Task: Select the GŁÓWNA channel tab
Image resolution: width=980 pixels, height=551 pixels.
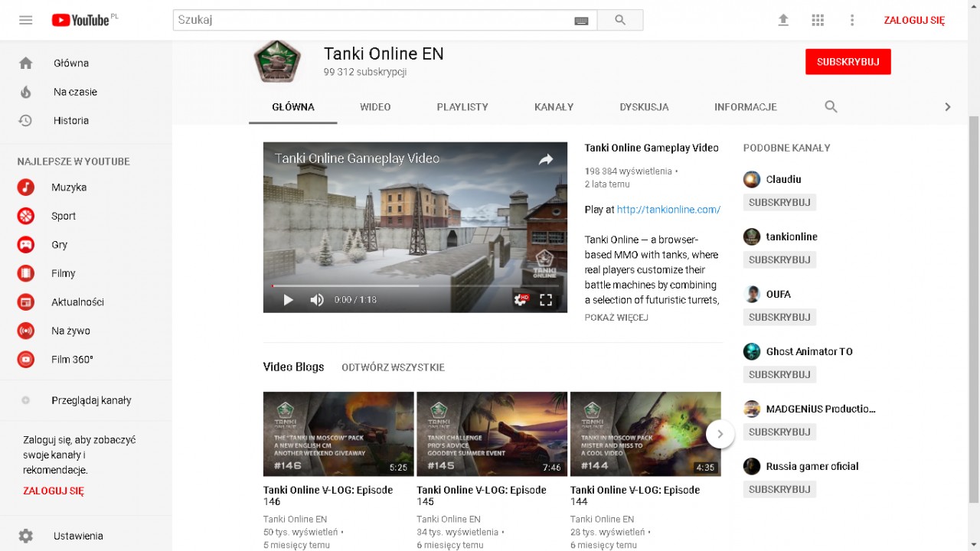Action: (293, 107)
